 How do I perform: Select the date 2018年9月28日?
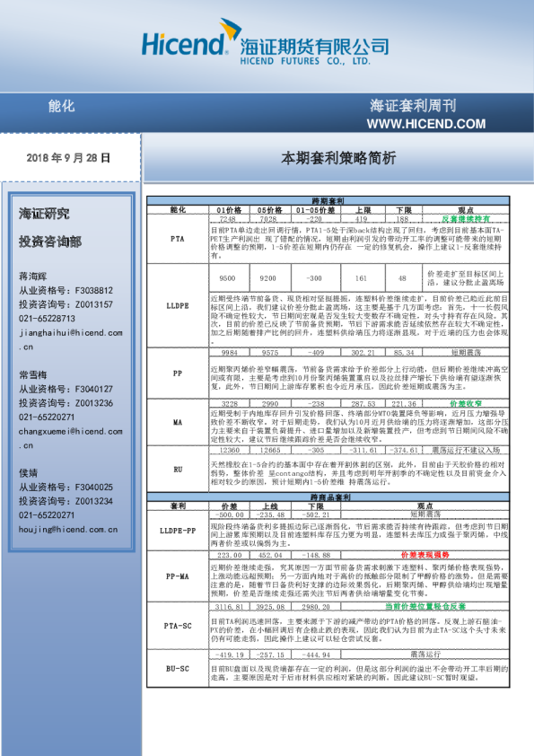point(68,158)
